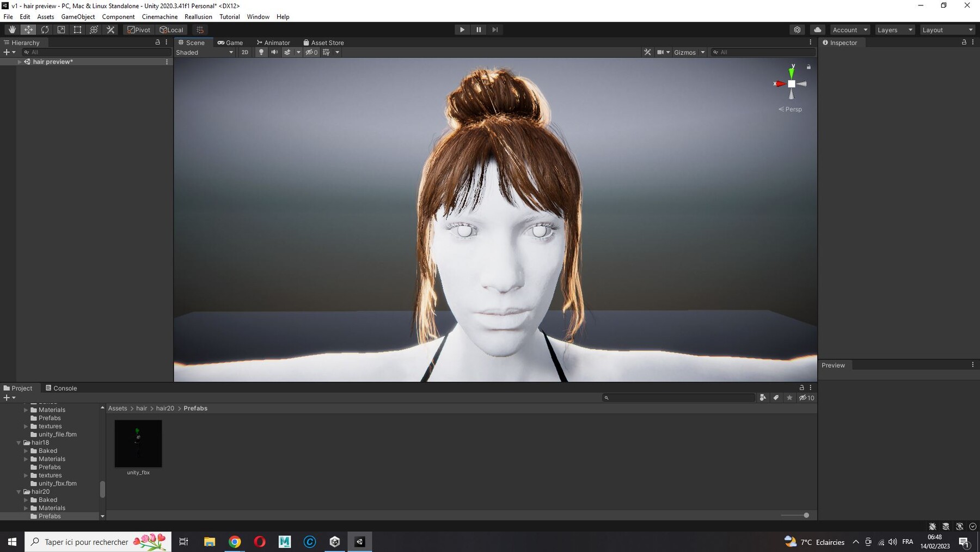This screenshot has width=980, height=552.
Task: Click the Step frame button
Action: tap(495, 30)
